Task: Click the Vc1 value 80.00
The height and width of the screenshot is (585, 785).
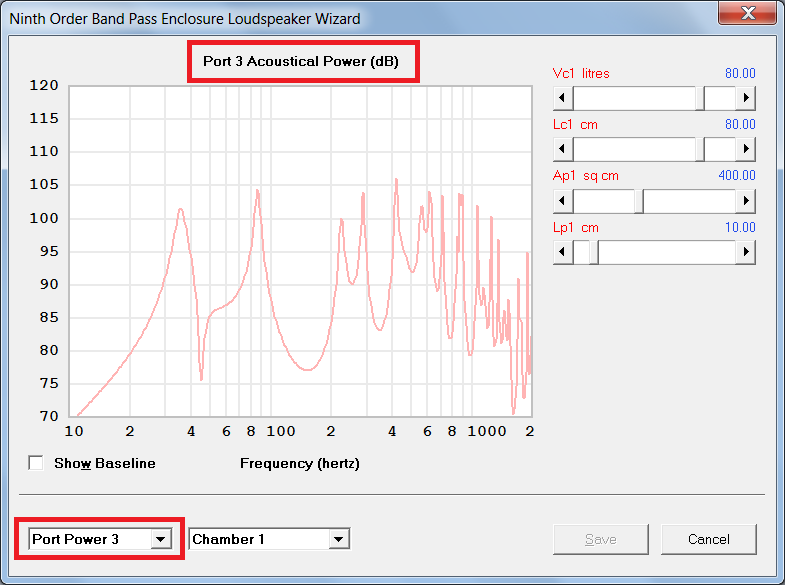Action: point(740,74)
